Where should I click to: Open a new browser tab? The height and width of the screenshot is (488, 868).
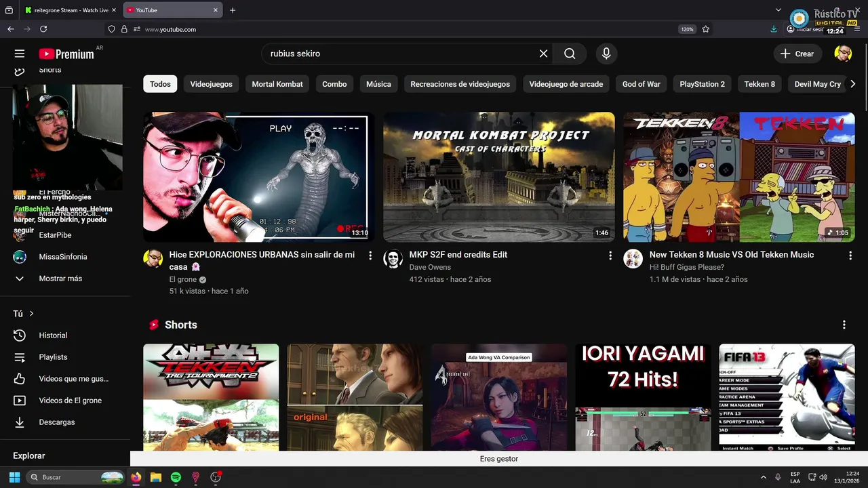pos(233,10)
